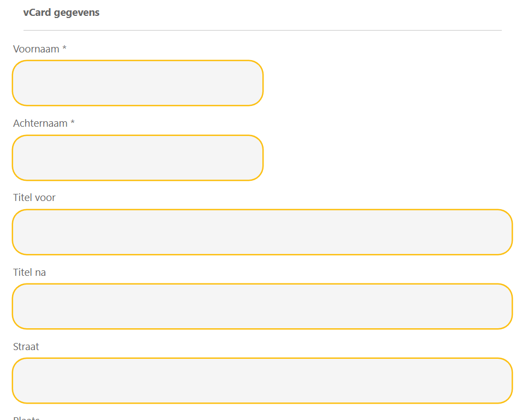
Task: Click the Voornaam input field
Action: (137, 82)
